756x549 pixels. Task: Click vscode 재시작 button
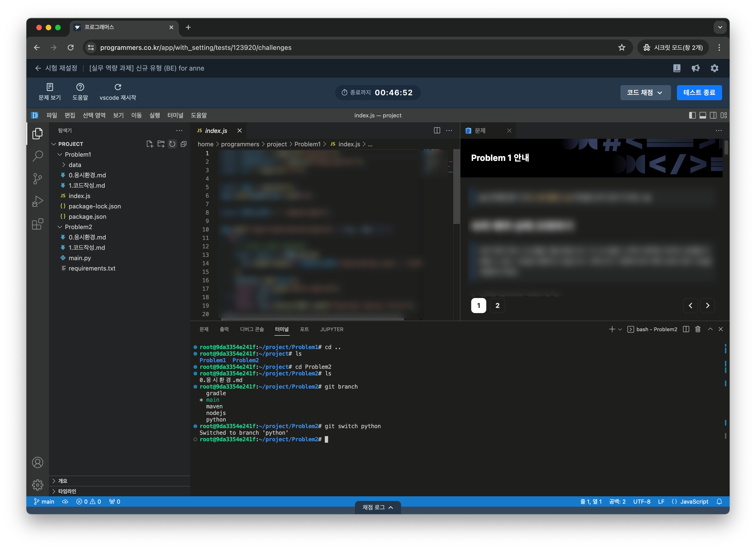click(x=118, y=92)
